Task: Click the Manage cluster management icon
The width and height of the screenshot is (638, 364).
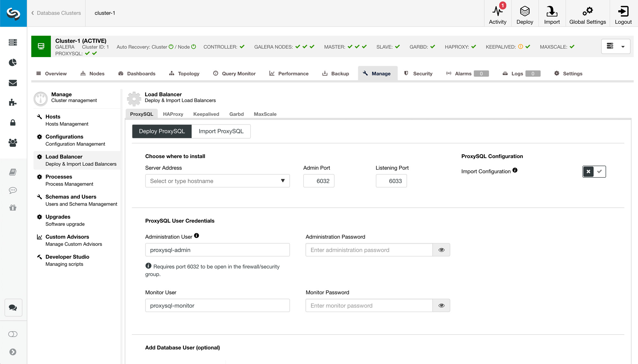Action: click(x=41, y=97)
